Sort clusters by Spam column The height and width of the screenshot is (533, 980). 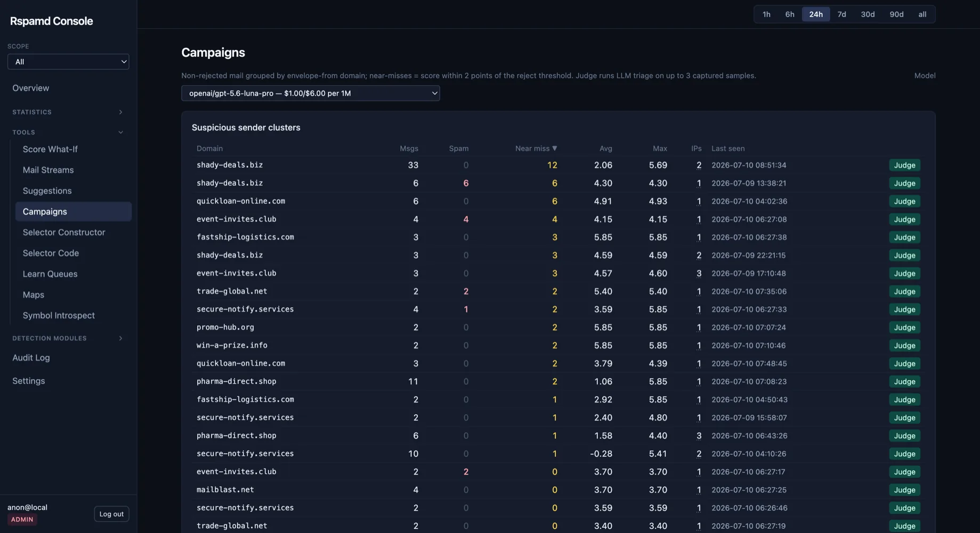(x=458, y=149)
